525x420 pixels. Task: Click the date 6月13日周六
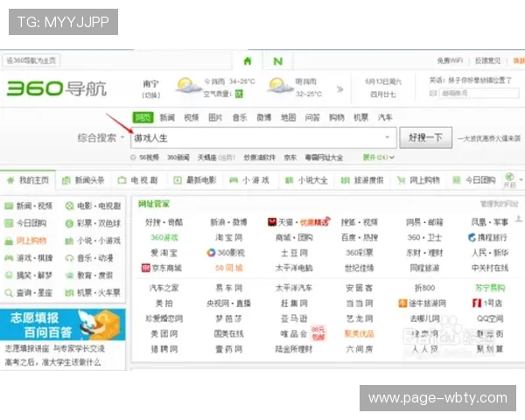coord(383,81)
